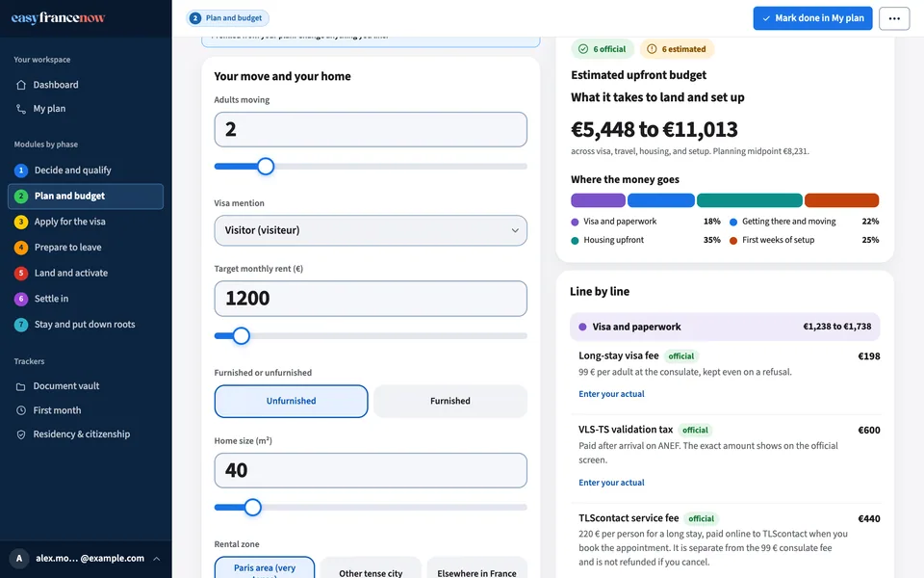Go to Land and activate module
This screenshot has height=578, width=924.
(x=86, y=273)
